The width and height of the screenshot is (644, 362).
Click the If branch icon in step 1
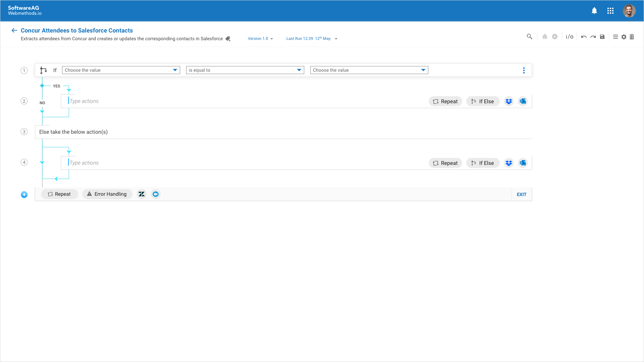43,70
